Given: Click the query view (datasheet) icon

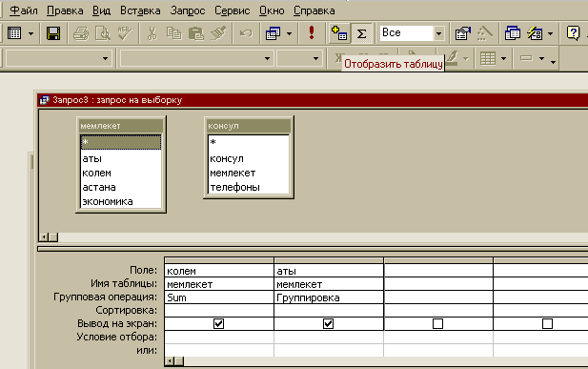Looking at the screenshot, I should pyautogui.click(x=14, y=33).
